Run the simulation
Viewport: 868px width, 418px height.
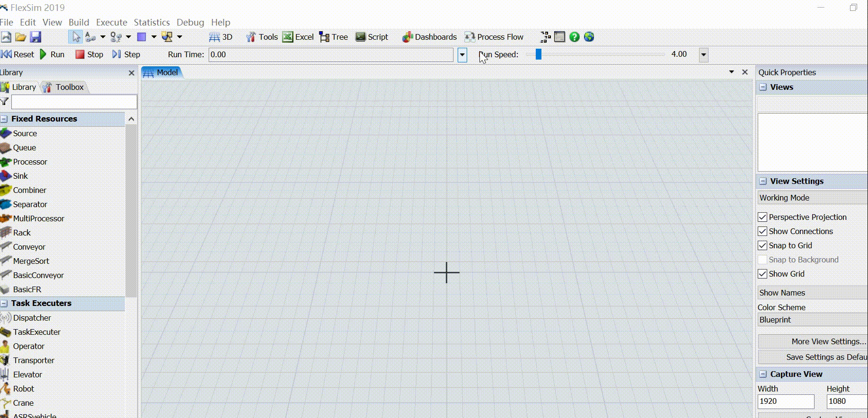(52, 54)
